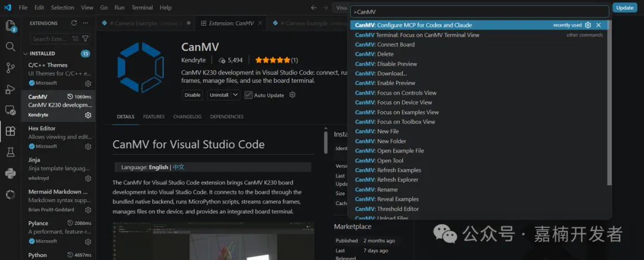Image resolution: width=644 pixels, height=260 pixels.
Task: Close the Extension: CanMV tab
Action: (260, 23)
